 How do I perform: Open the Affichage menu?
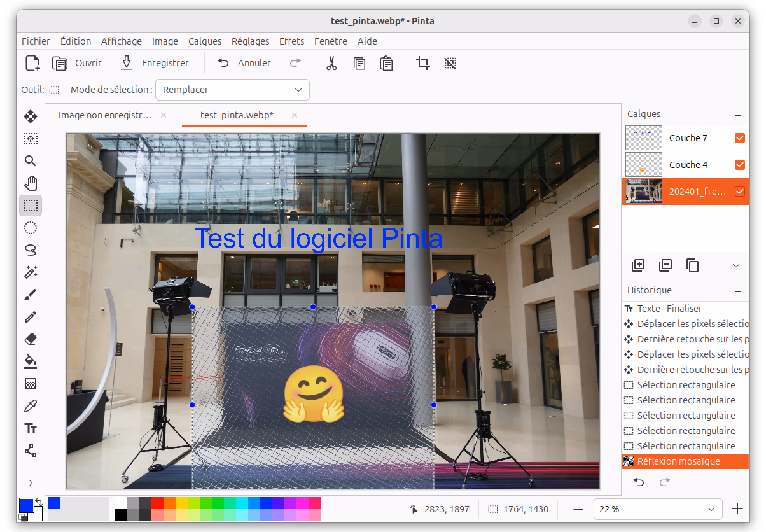122,41
